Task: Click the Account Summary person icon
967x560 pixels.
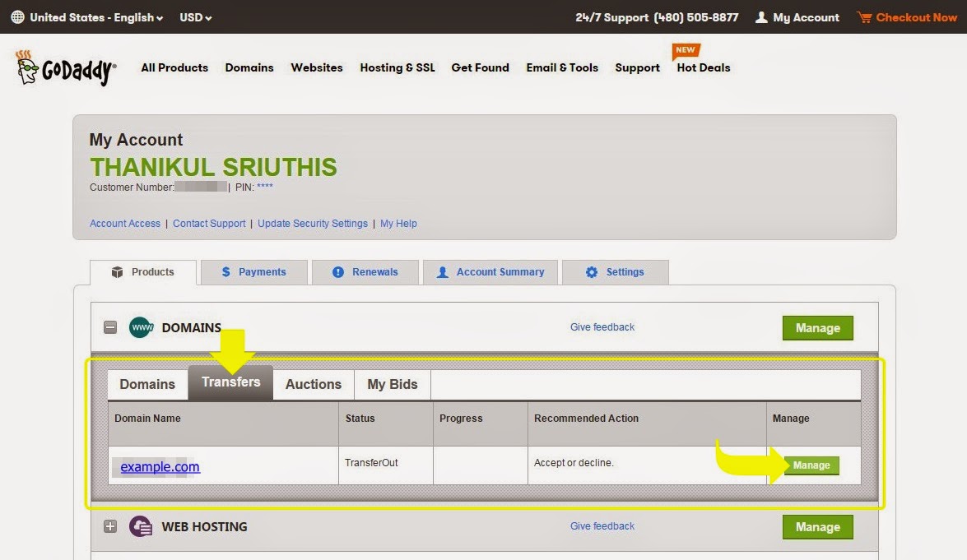Action: click(x=442, y=272)
